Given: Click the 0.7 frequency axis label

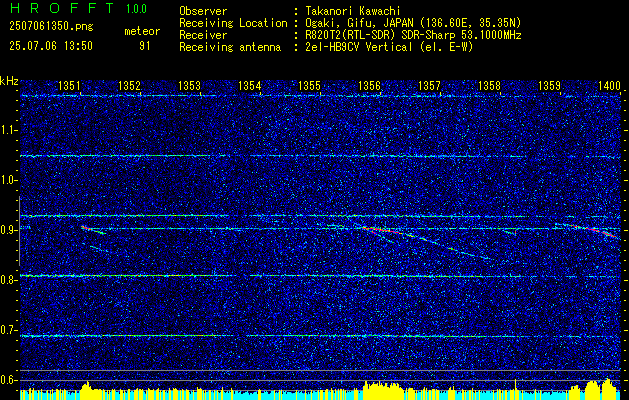Looking at the screenshot, I should (x=8, y=330).
